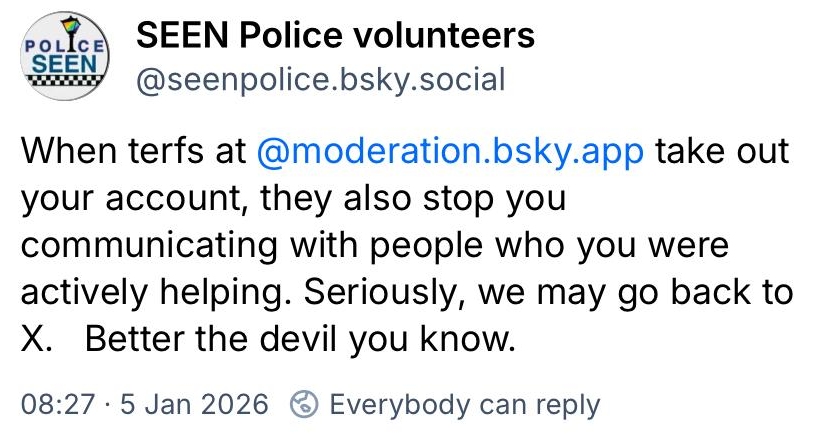Click the phrase "actively helping" in the post
Screen dimensions: 814x434
pos(138,293)
